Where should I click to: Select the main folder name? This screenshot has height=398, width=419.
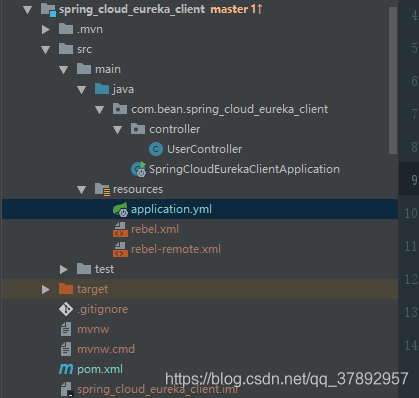[x=108, y=69]
